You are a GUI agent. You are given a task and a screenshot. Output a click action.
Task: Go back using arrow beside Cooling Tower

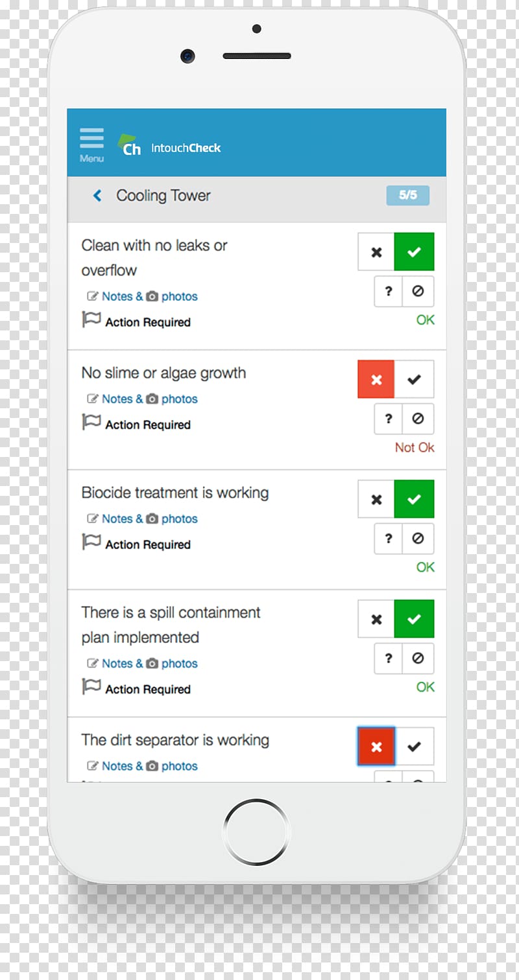[x=97, y=195]
